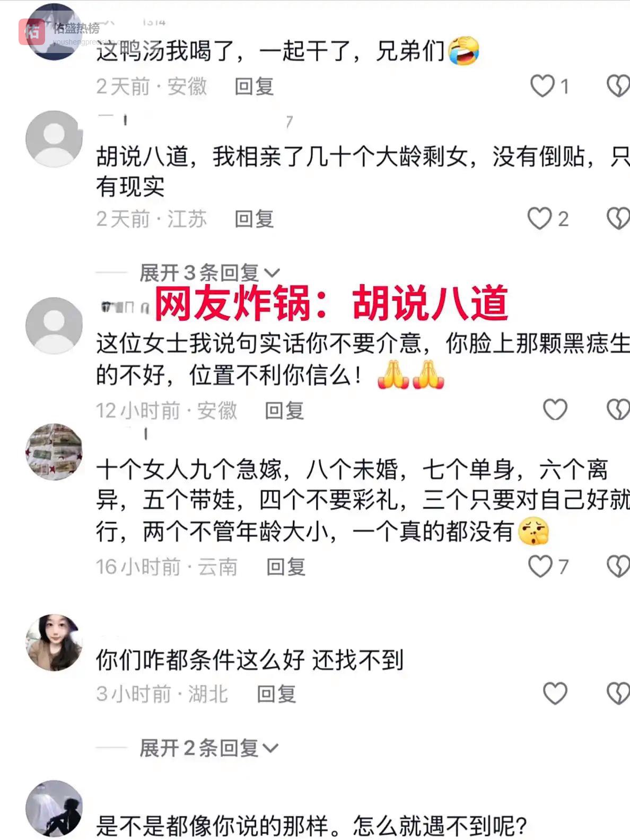Viewport: 630px width, 840px height.
Task: Like the Yunnan comment with 7 likes
Action: [540, 566]
